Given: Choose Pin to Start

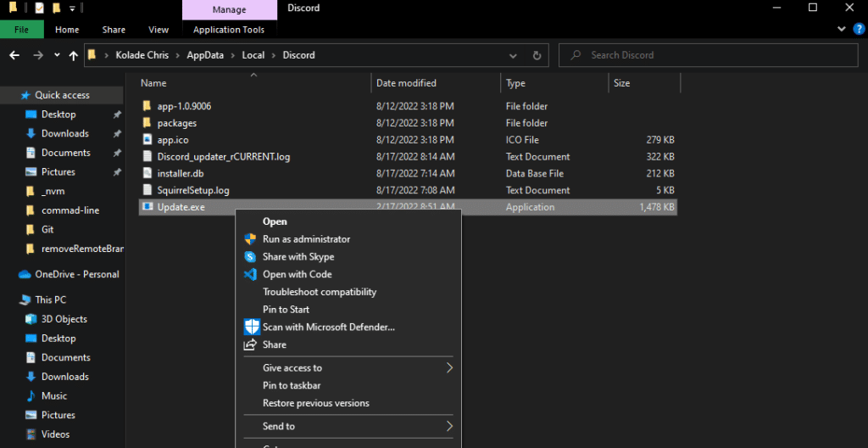Looking at the screenshot, I should [286, 310].
